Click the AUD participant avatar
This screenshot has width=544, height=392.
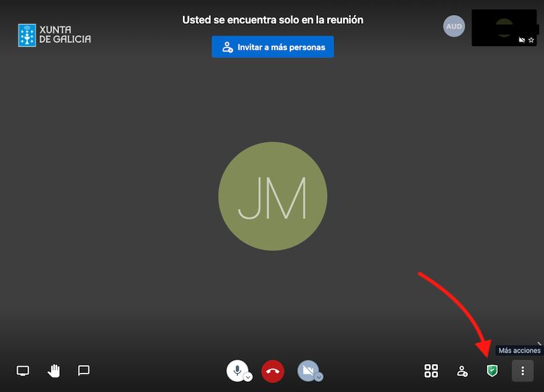(454, 26)
